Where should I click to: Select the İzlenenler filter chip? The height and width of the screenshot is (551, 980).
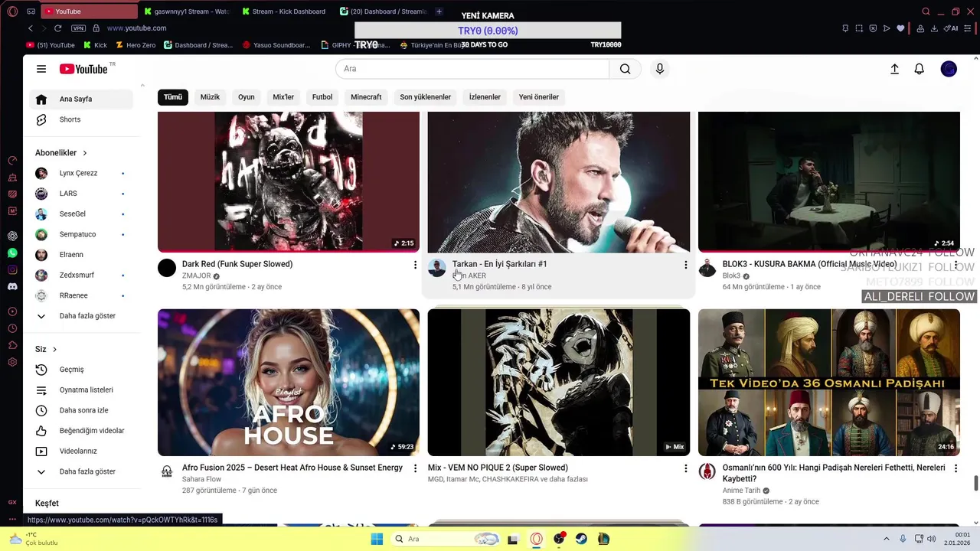485,97
